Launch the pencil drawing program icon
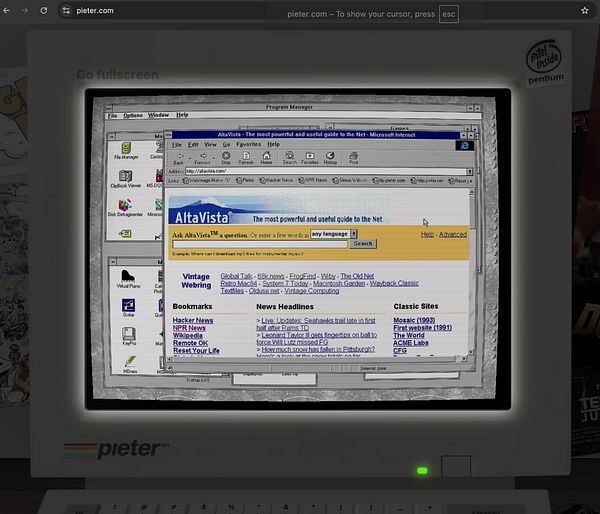 click(130, 364)
